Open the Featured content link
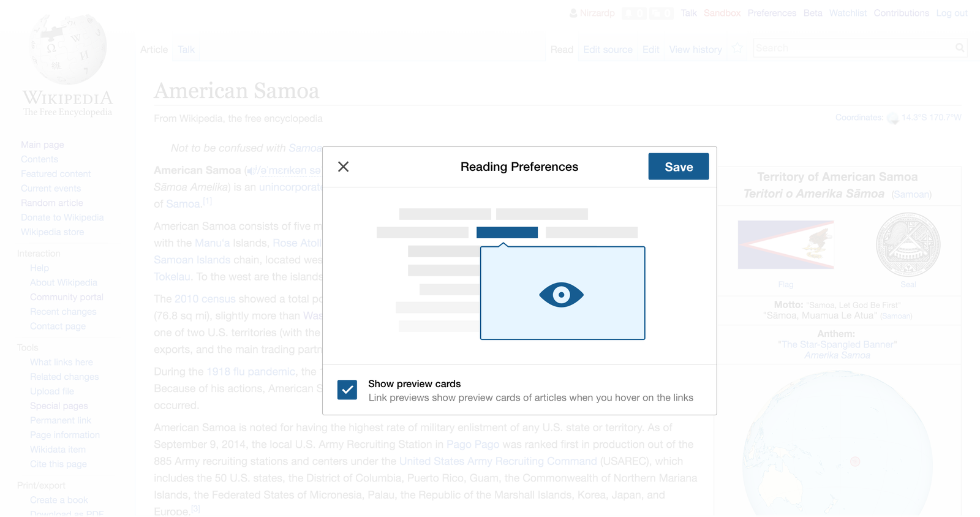980x517 pixels. tap(56, 174)
